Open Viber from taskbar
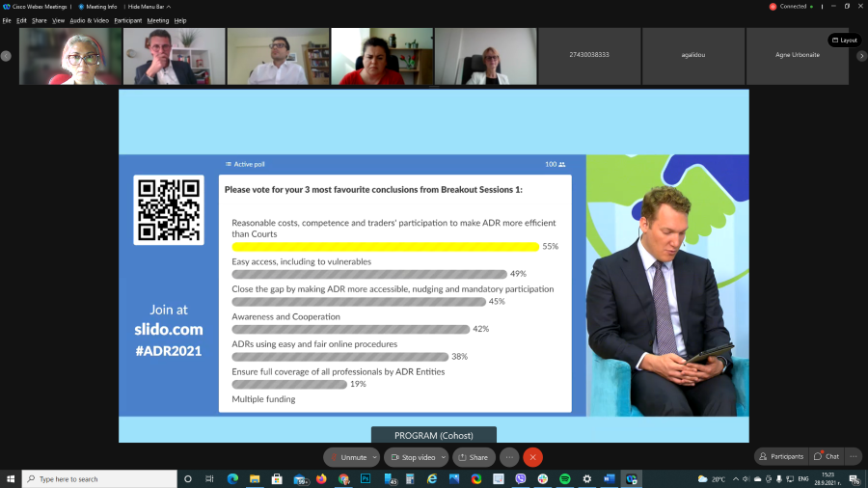This screenshot has height=488, width=868. (521, 478)
